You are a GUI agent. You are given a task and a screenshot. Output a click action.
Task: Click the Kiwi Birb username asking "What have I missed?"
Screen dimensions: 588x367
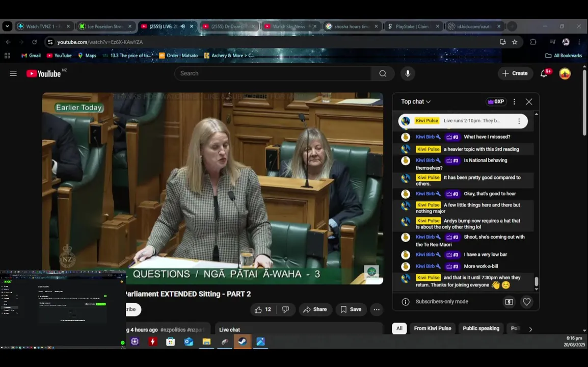425,137
